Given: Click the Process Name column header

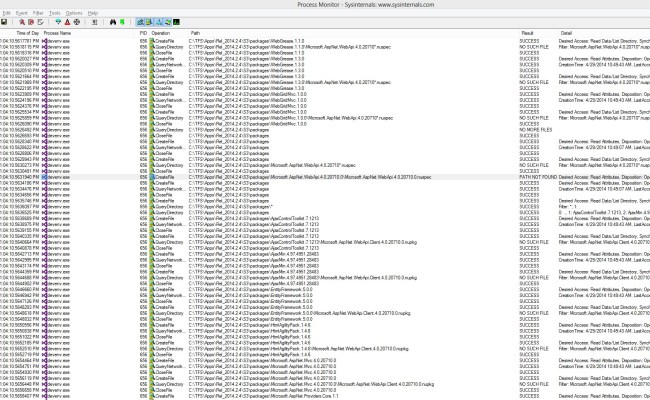Looking at the screenshot, I should click(x=57, y=33).
